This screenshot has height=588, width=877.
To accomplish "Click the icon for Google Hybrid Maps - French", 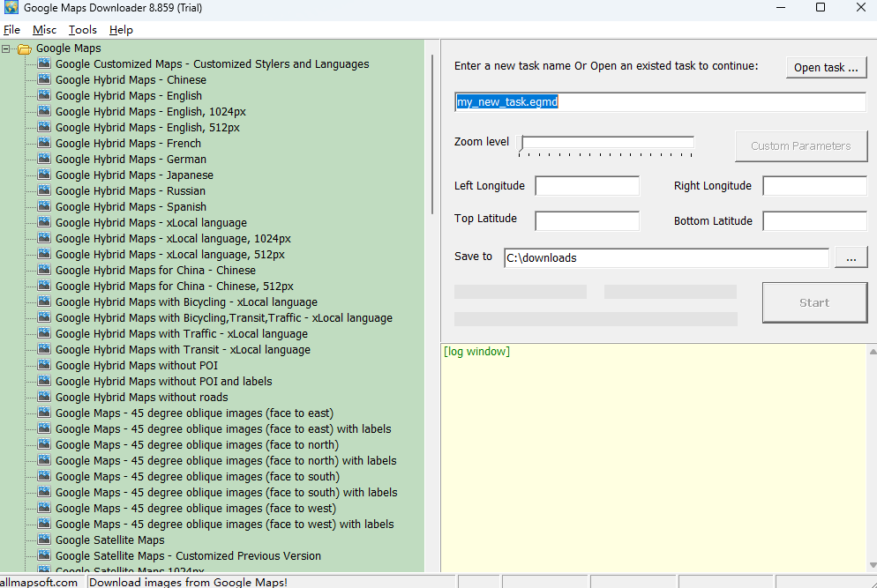I will pos(43,143).
